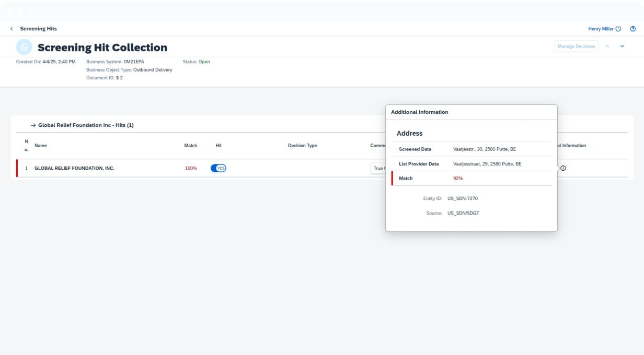Expand the header down chevron arrow

[x=622, y=46]
